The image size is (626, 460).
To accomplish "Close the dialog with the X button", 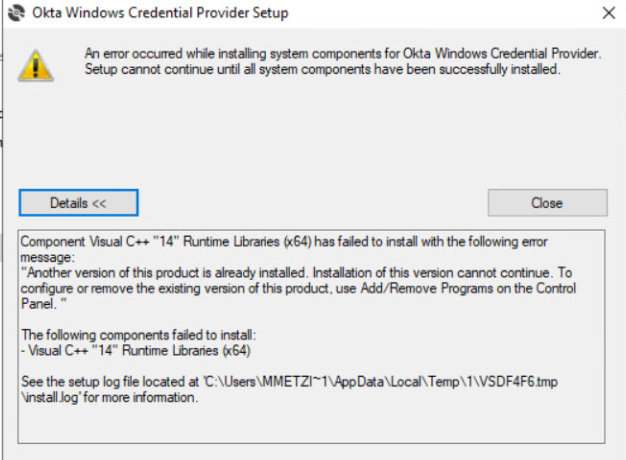I will coord(608,13).
